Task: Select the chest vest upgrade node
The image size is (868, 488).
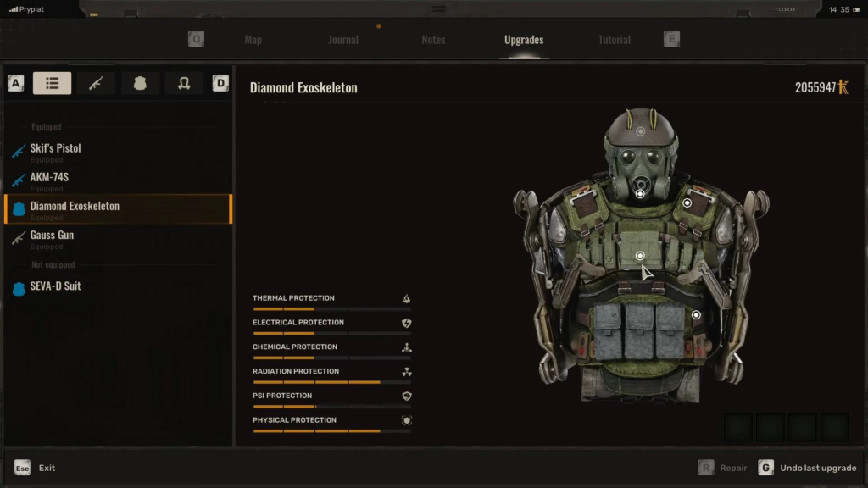Action: click(x=641, y=256)
